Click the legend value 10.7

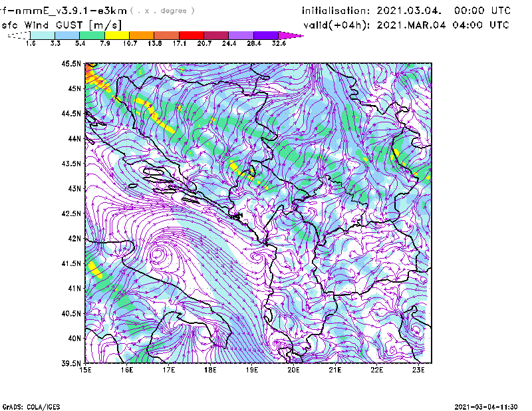tap(130, 43)
